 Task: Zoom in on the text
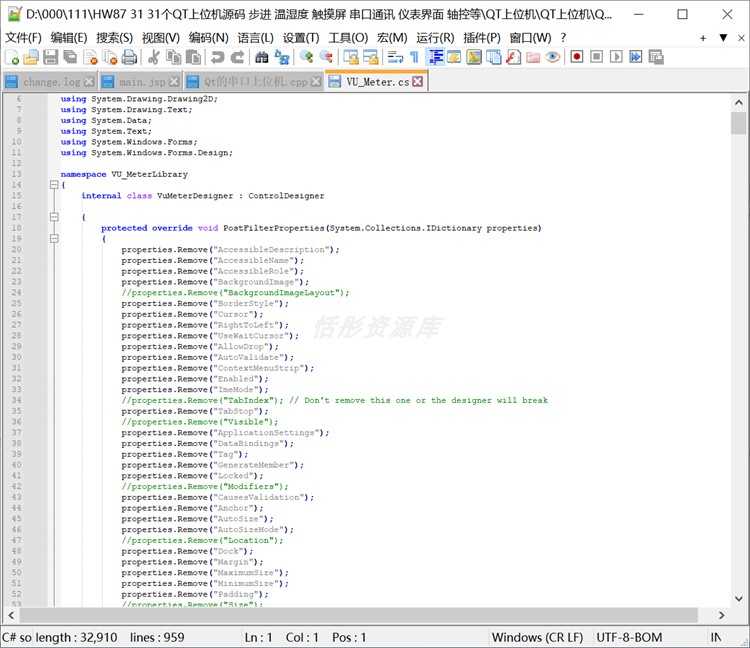pos(306,57)
